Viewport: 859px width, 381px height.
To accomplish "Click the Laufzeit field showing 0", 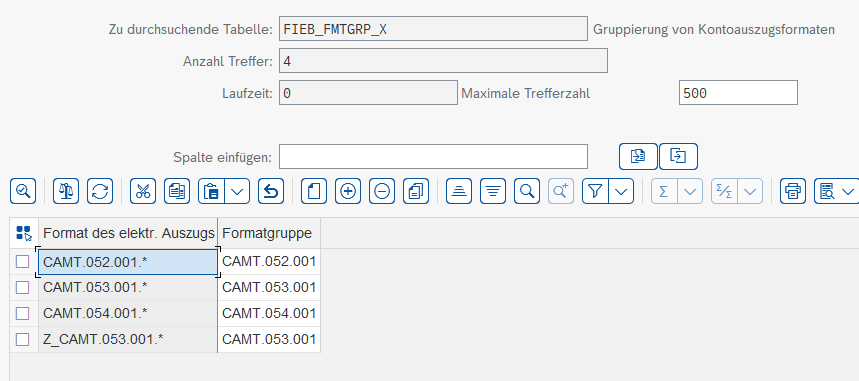I will point(368,93).
